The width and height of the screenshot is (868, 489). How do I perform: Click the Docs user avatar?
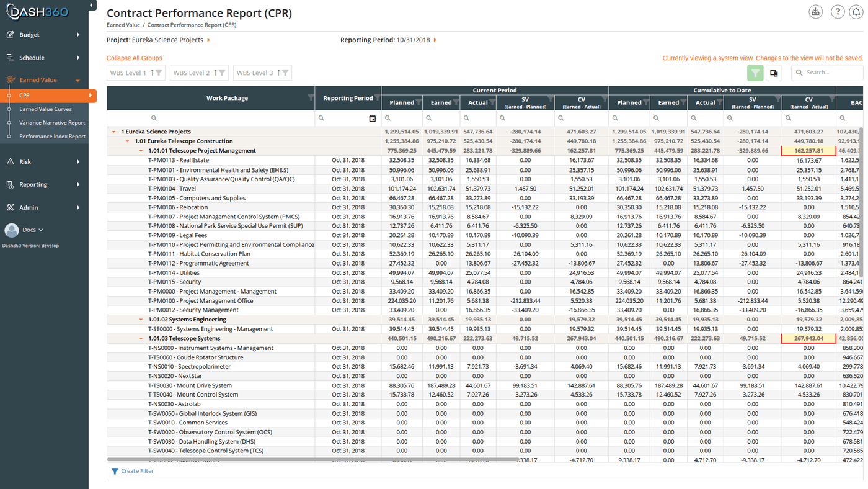(12, 230)
